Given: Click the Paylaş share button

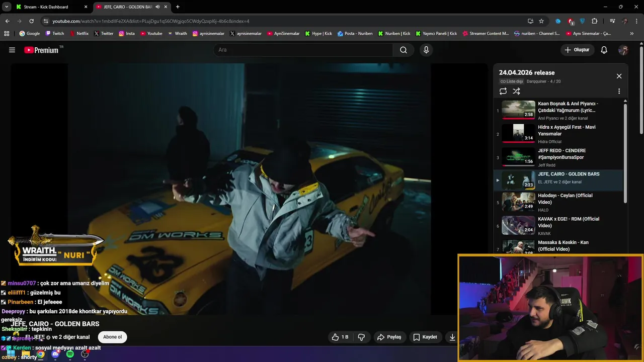Looking at the screenshot, I should point(389,337).
